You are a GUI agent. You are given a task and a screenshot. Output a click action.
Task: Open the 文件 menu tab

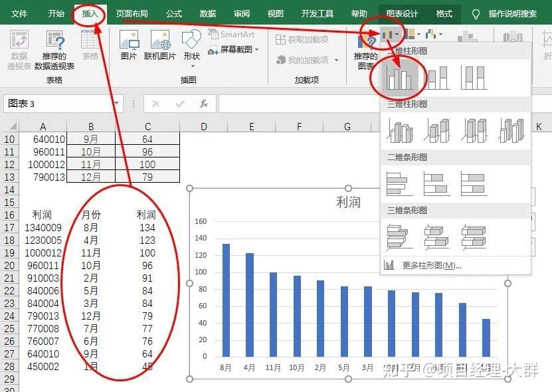point(19,14)
